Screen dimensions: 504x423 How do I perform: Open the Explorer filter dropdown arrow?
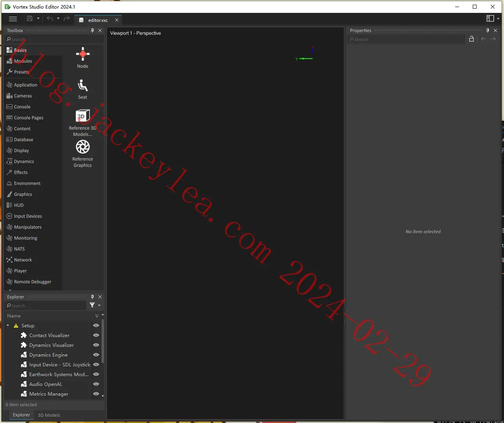[99, 305]
